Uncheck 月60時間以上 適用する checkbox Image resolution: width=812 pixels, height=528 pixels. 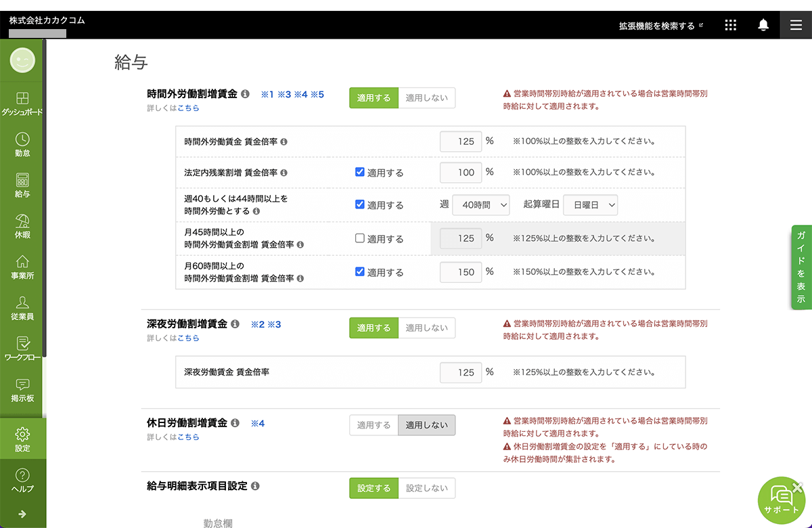360,271
